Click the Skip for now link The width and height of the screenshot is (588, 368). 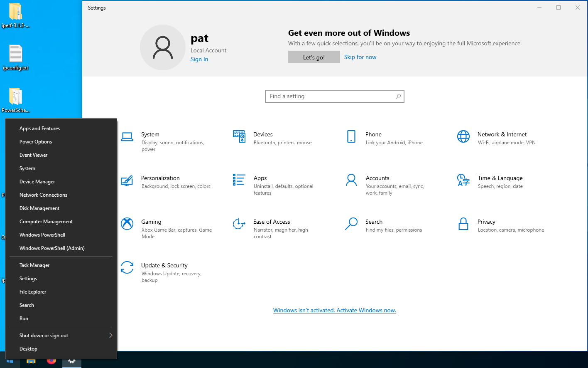(360, 57)
